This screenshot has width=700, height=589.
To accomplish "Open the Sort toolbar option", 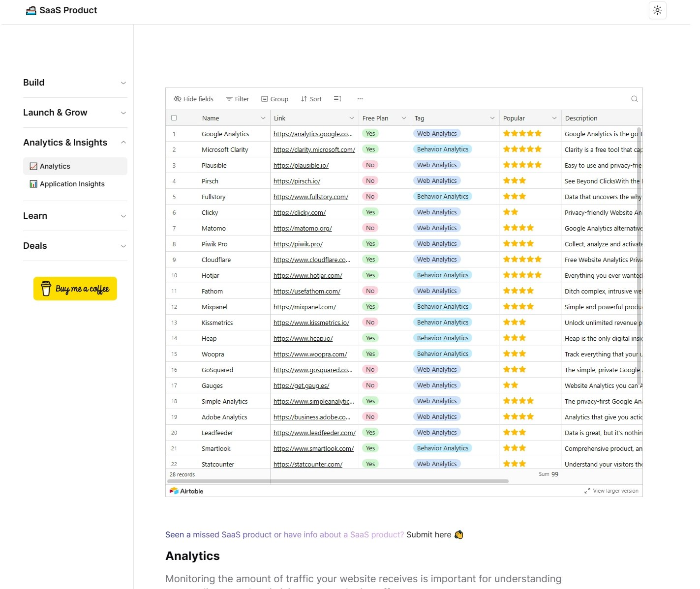I will point(311,99).
